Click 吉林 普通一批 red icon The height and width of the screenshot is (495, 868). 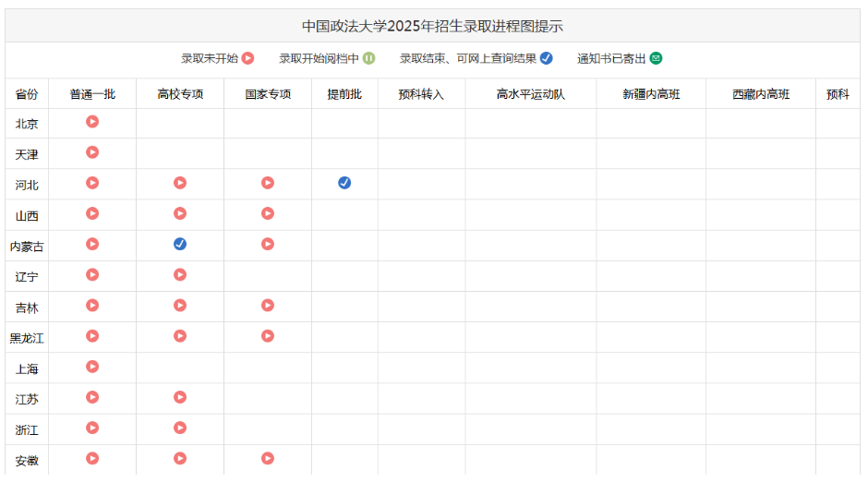(x=92, y=306)
